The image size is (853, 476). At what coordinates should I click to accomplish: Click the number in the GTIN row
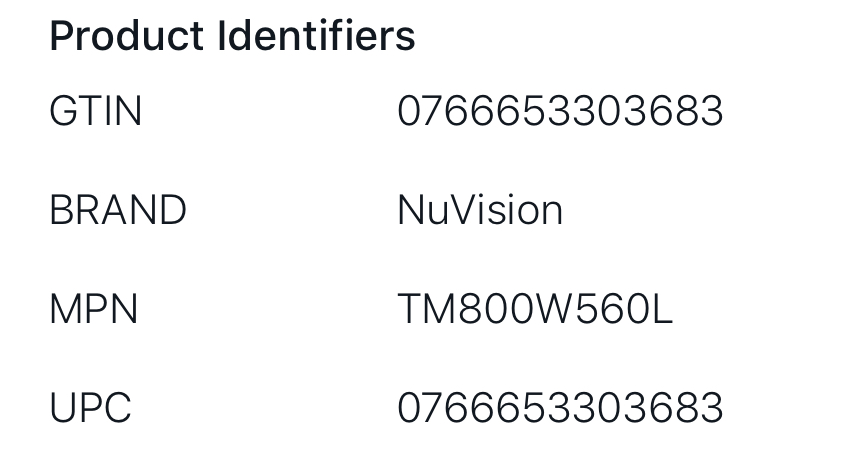(x=560, y=111)
